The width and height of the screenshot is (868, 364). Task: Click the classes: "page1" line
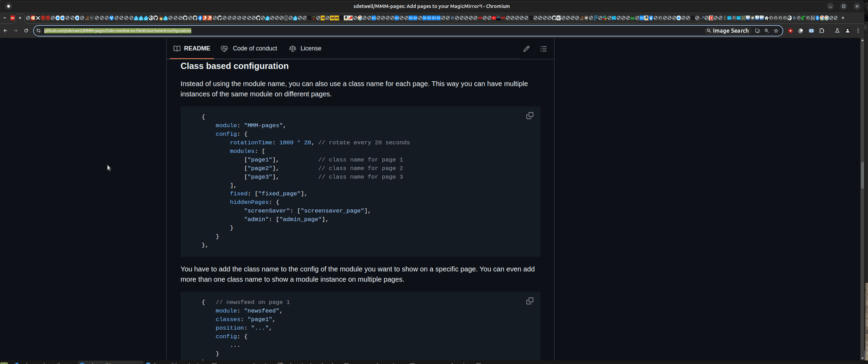(245, 319)
